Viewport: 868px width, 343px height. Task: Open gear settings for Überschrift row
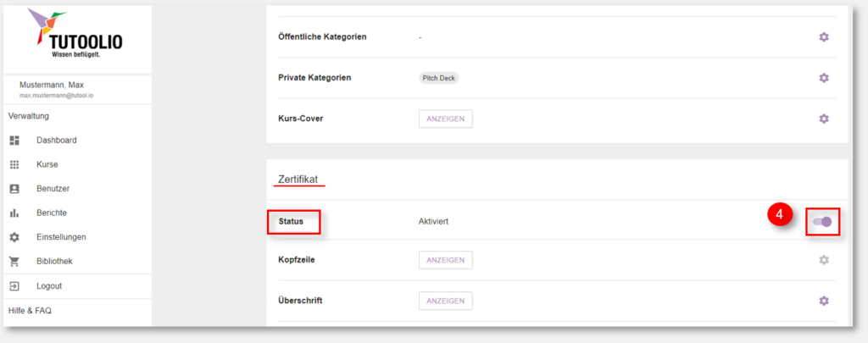click(824, 301)
